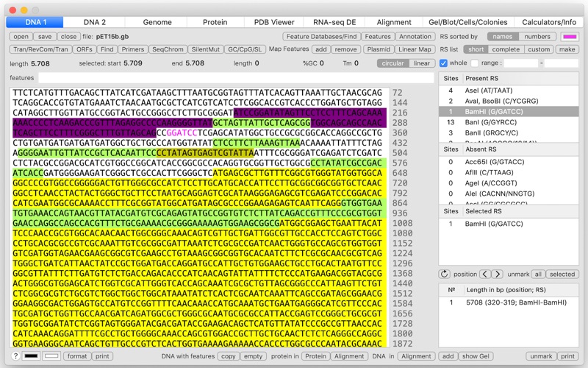Open the help question mark button
588x368 pixels.
15,356
